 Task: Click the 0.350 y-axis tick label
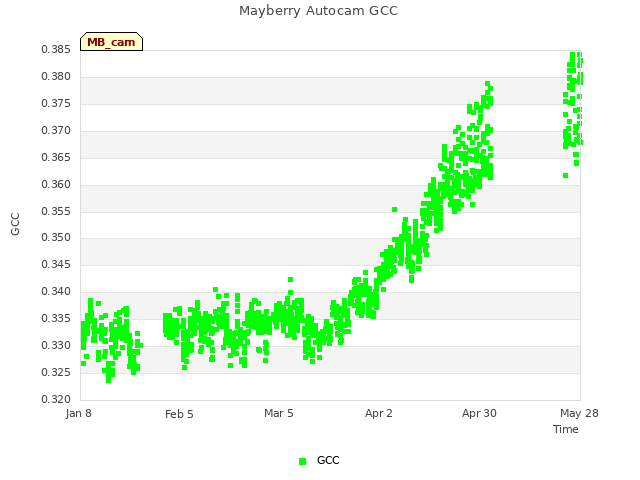(56, 237)
